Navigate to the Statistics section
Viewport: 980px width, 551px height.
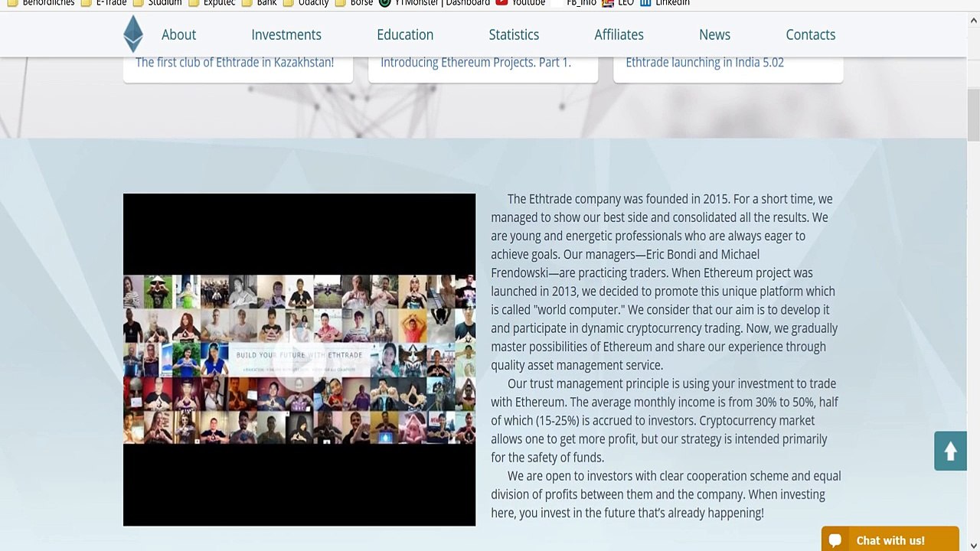click(513, 34)
